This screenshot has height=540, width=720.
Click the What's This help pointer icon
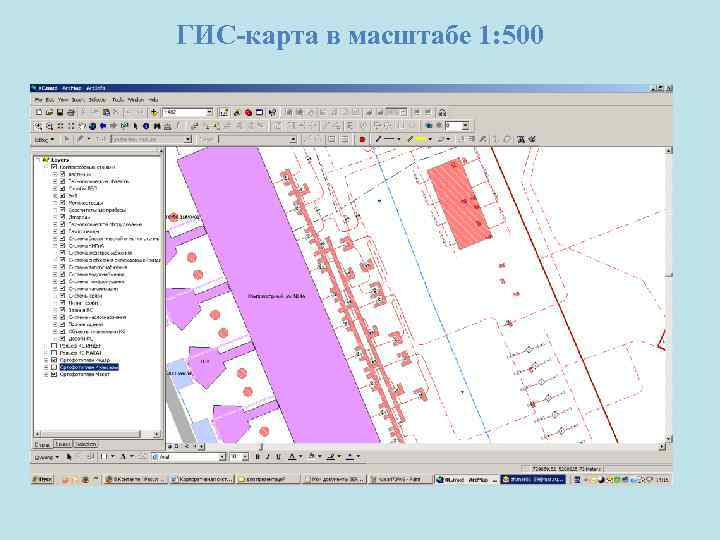[272, 112]
